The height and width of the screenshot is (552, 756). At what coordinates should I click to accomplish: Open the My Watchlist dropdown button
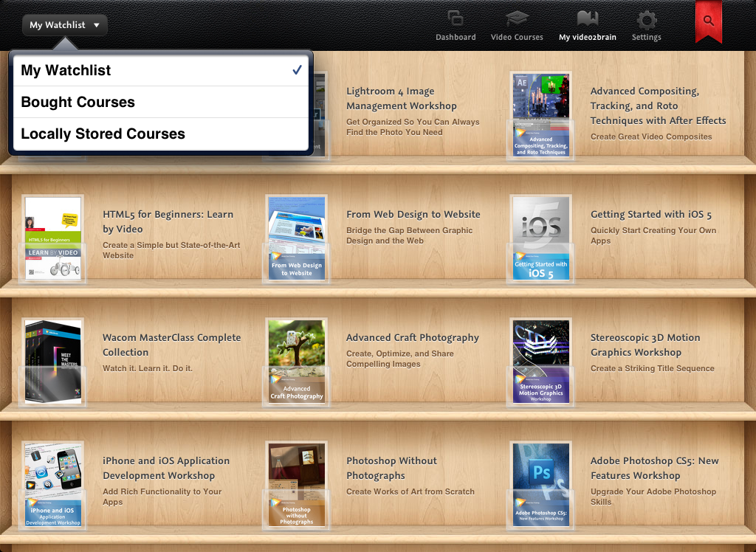tap(65, 24)
